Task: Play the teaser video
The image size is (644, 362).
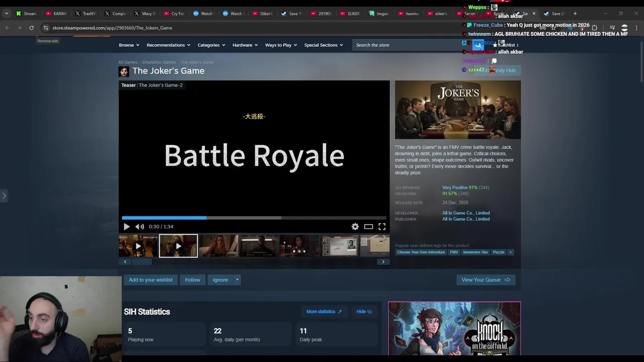Action: pyautogui.click(x=127, y=227)
